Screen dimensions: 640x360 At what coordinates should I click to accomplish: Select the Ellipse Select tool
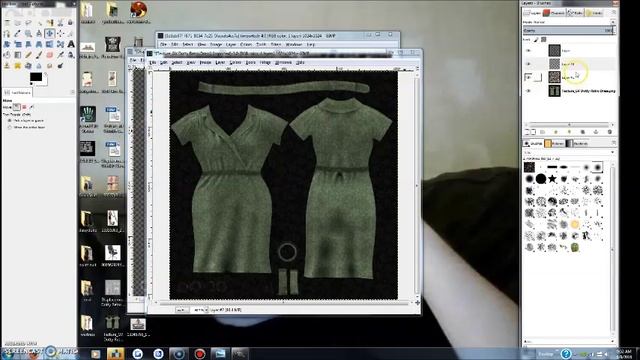pos(18,22)
